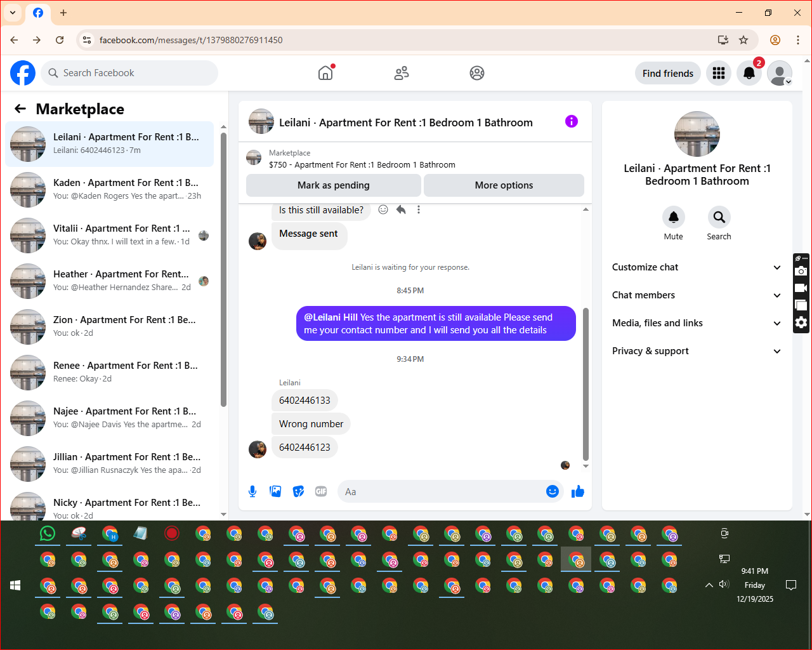
Task: React with emoji to 'Is this still available?'
Action: pos(383,209)
